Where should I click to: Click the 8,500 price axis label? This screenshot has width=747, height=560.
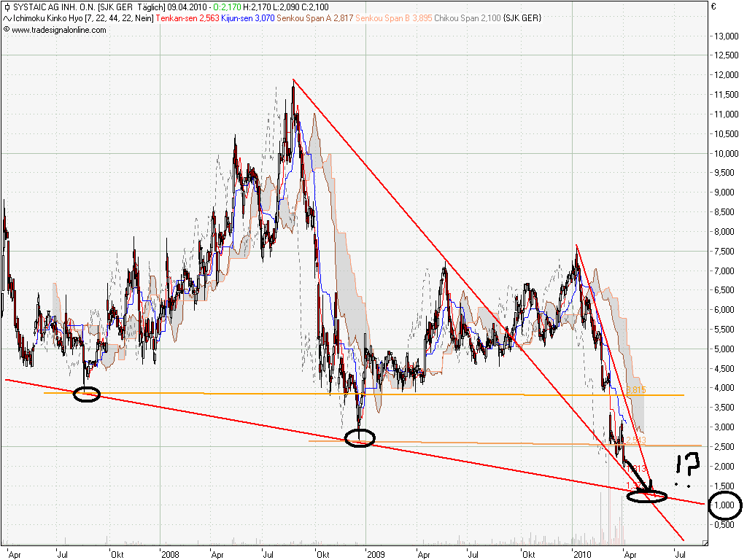(x=724, y=211)
